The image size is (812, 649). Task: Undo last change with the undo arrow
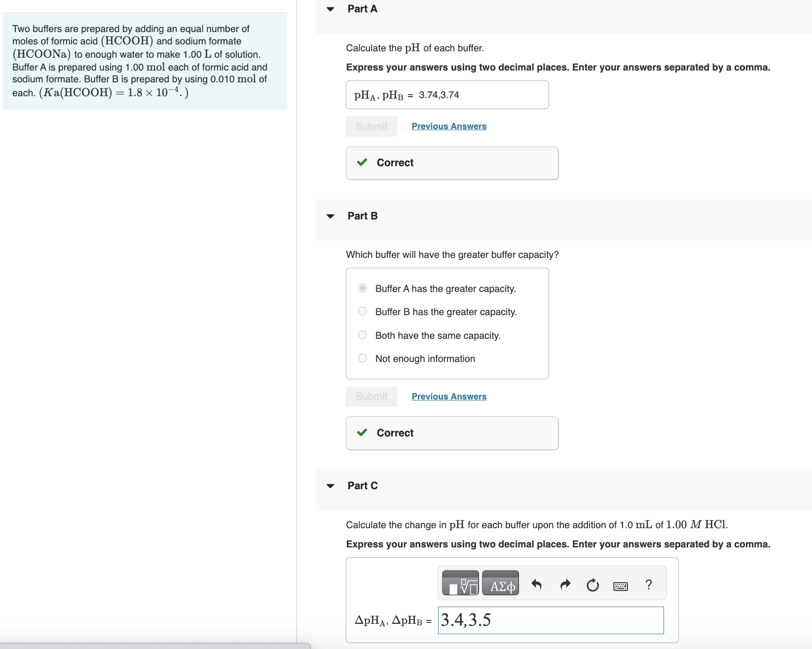(x=536, y=584)
